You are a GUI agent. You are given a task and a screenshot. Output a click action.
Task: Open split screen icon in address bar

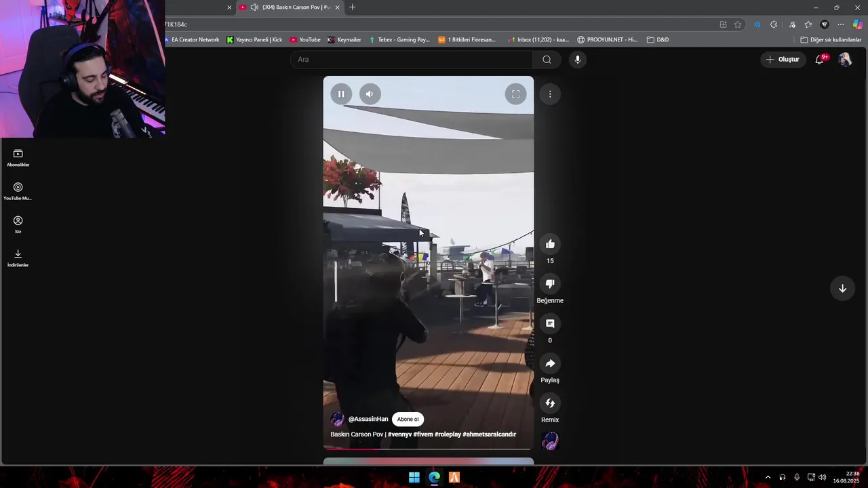723,24
